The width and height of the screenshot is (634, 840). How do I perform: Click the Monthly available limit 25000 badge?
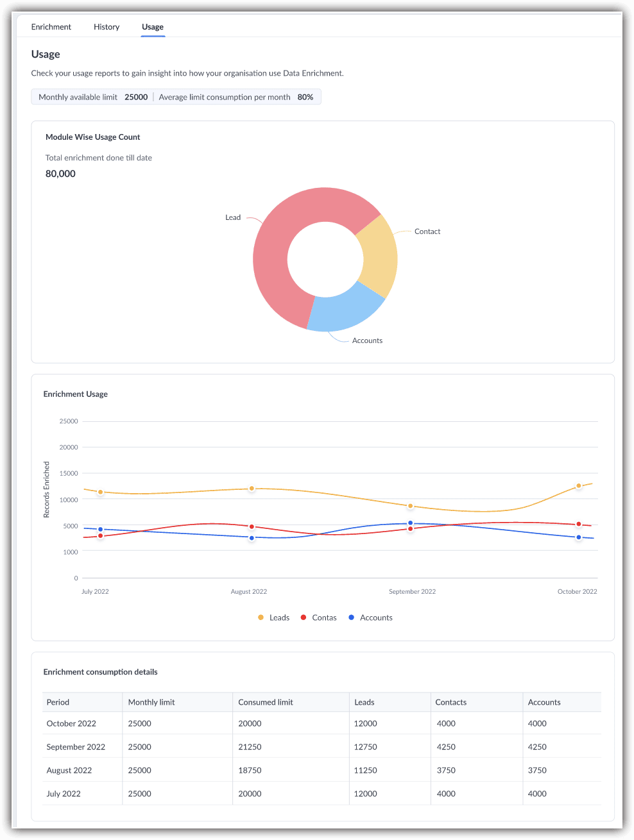[x=93, y=97]
